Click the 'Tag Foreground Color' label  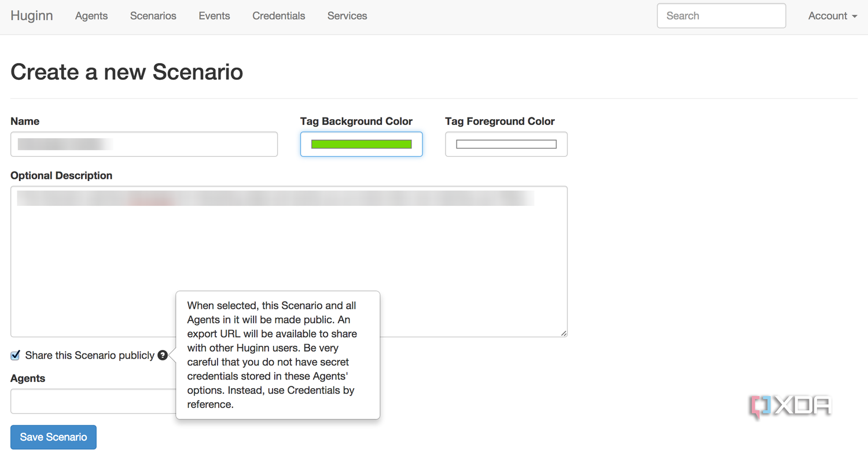(x=500, y=121)
